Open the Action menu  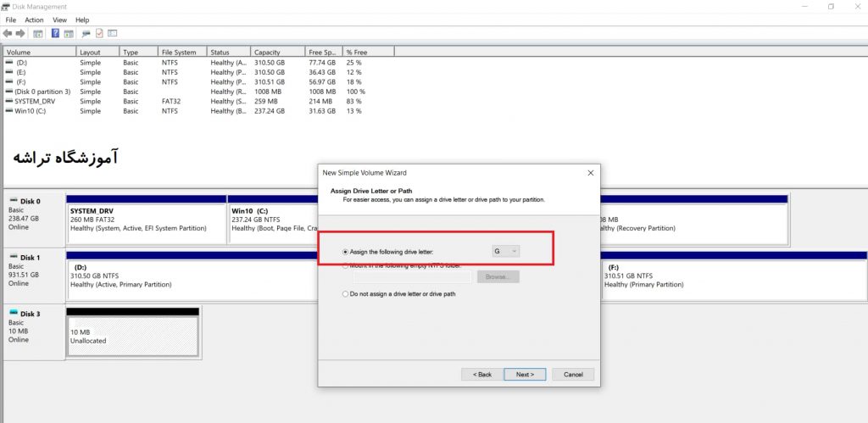tap(34, 20)
